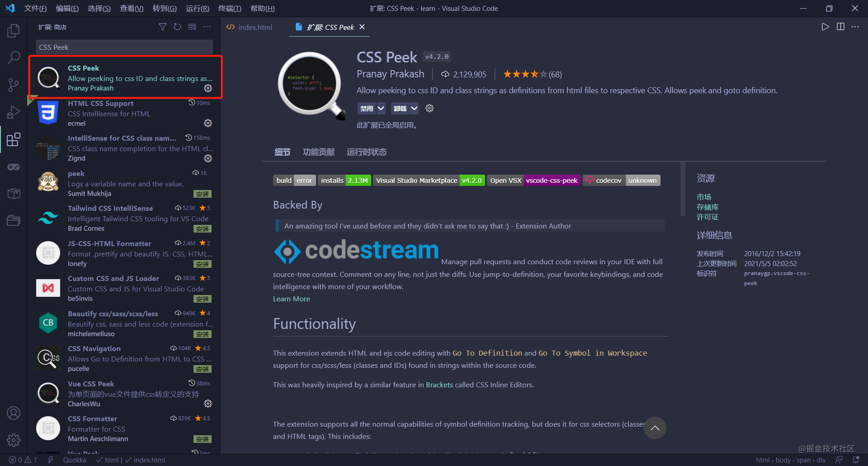The width and height of the screenshot is (868, 466).
Task: Open the Run (运行) menu
Action: [x=197, y=8]
